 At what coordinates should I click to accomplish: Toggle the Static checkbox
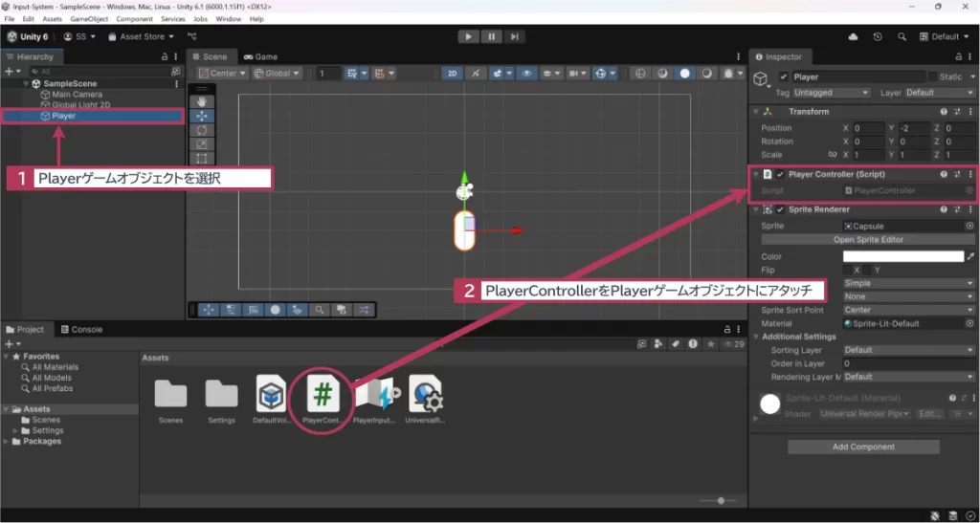931,76
